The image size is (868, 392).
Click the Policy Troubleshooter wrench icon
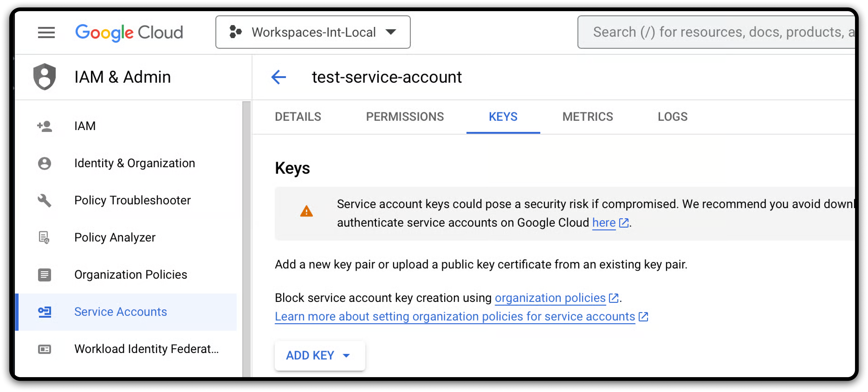45,200
